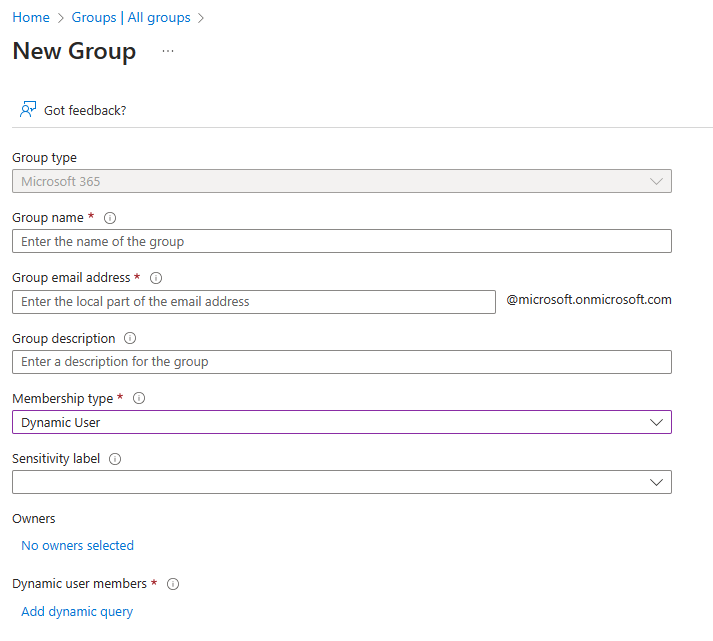Click the Group email address field
Screen dimensions: 713x641
(254, 302)
